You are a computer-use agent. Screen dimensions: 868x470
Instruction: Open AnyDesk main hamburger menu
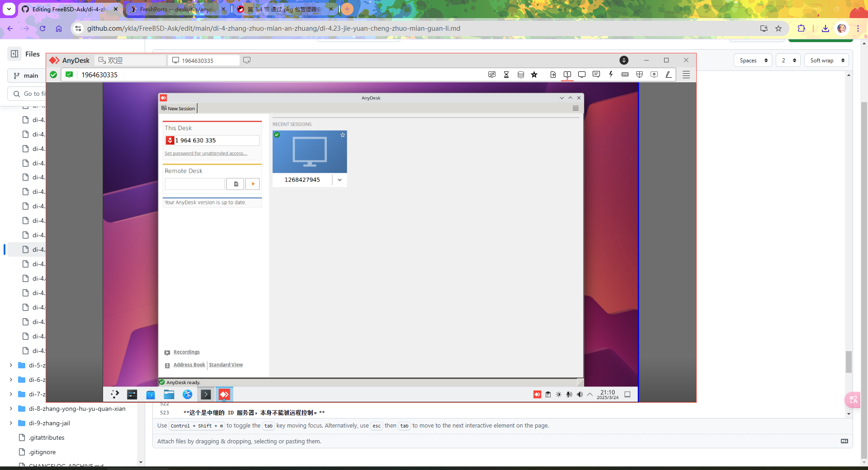686,75
